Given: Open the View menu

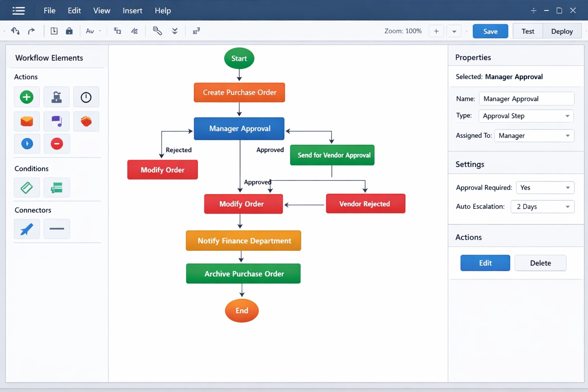Looking at the screenshot, I should 101,11.
